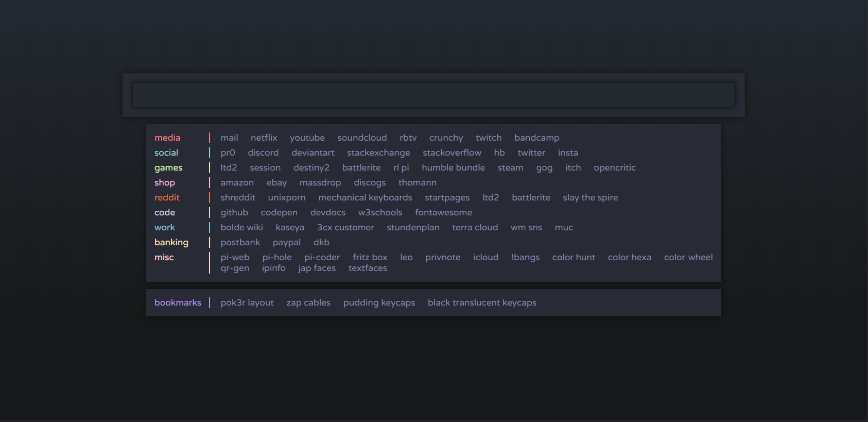
Task: Open the amazon link
Action: point(237,182)
